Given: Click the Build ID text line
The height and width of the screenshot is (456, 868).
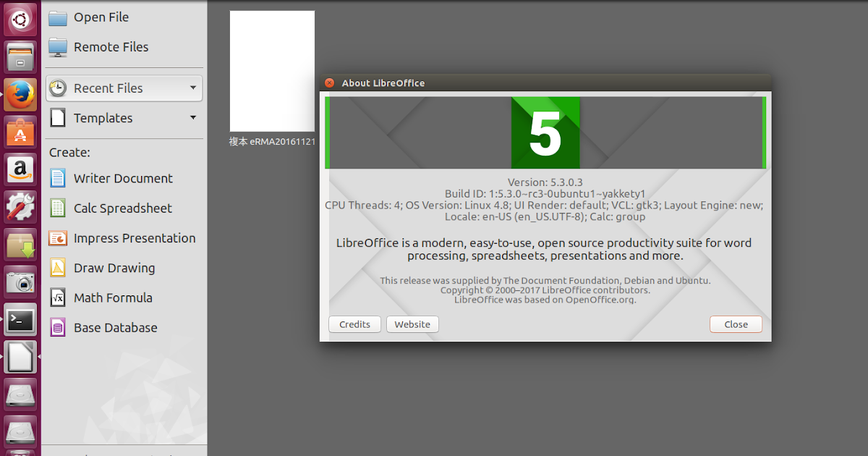Looking at the screenshot, I should tap(545, 194).
